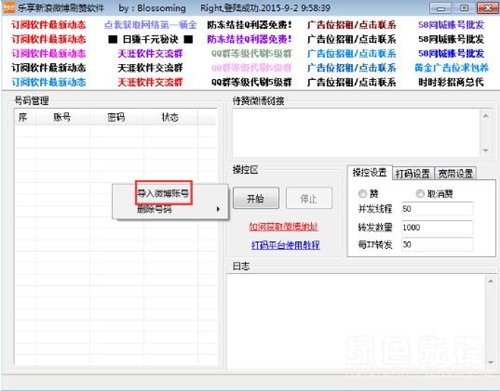Click the 停止 button
500x391 pixels.
click(309, 198)
